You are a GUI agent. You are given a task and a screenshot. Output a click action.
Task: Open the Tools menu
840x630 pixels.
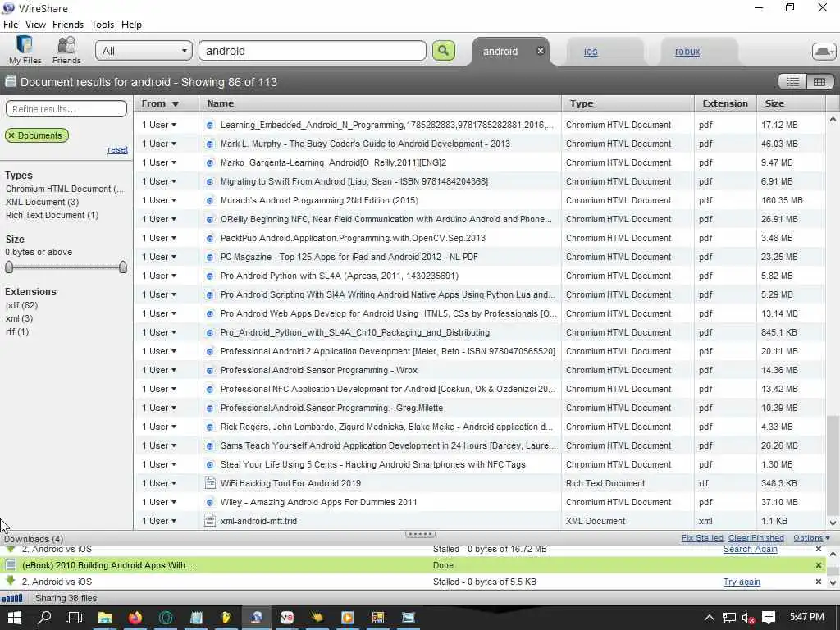coord(103,24)
